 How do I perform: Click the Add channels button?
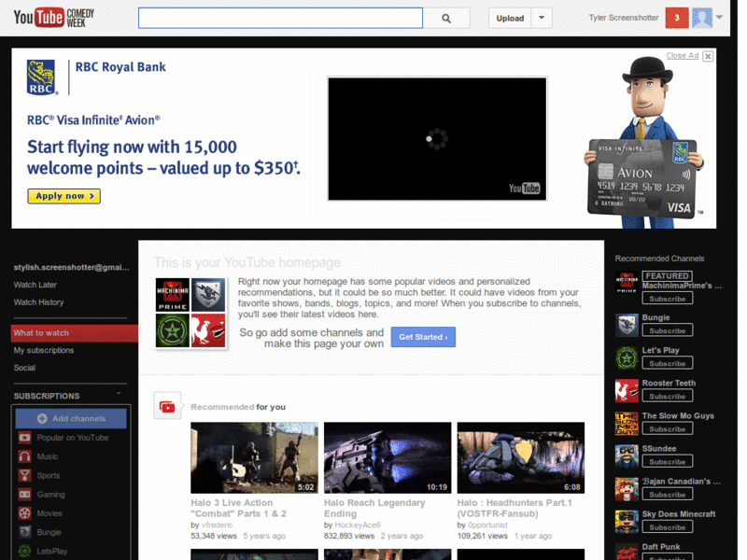pos(71,418)
